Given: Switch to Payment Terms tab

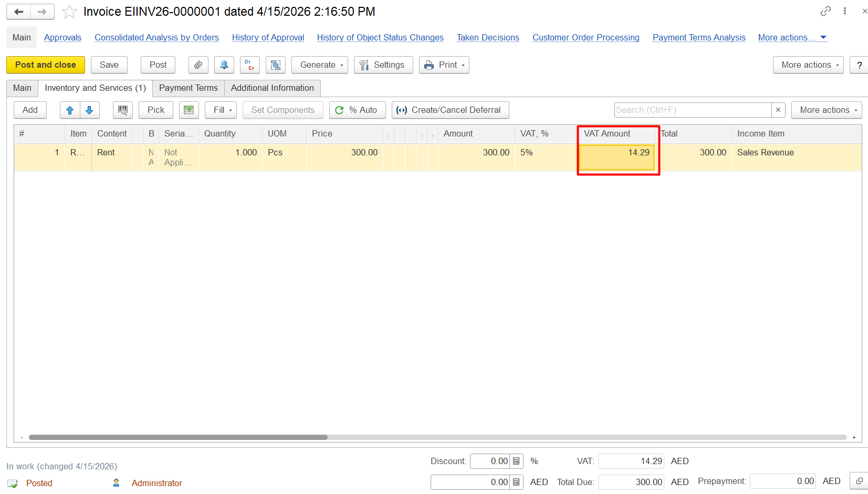Looking at the screenshot, I should 188,88.
